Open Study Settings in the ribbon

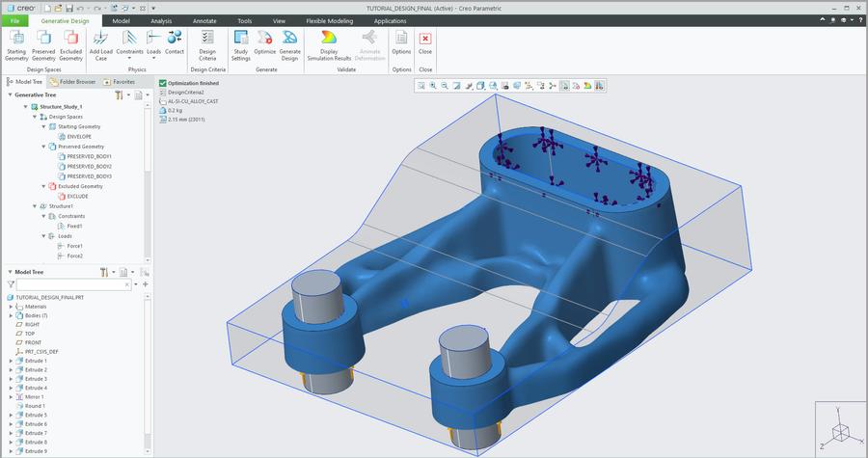(240, 45)
